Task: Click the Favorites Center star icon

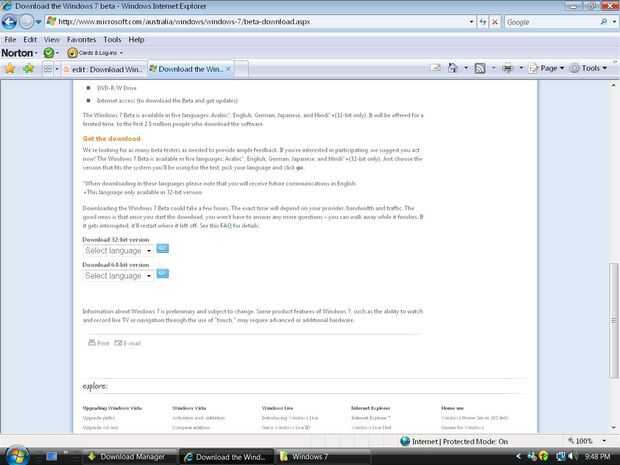Action: (x=10, y=69)
